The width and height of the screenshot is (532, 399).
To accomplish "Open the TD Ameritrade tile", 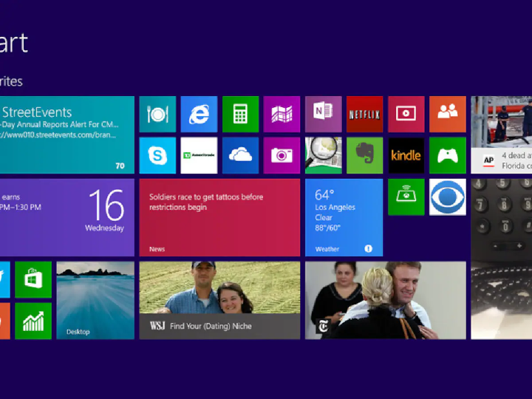I will click(x=199, y=155).
